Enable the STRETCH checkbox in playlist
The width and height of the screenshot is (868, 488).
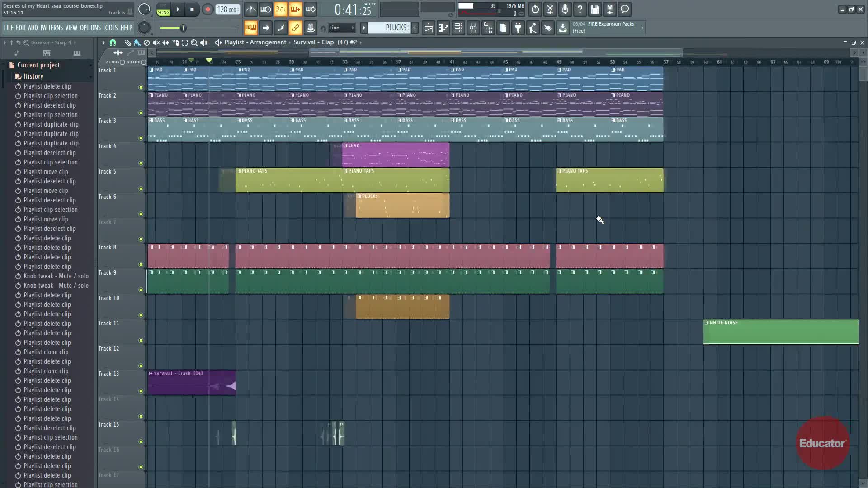143,62
